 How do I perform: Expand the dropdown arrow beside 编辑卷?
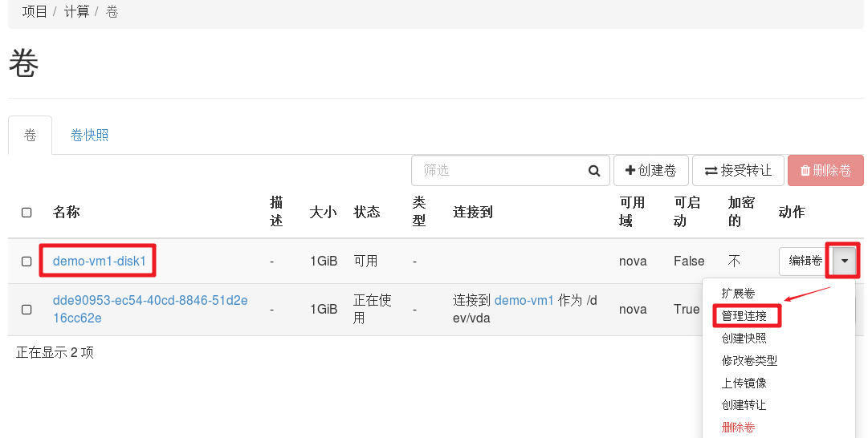coord(844,261)
